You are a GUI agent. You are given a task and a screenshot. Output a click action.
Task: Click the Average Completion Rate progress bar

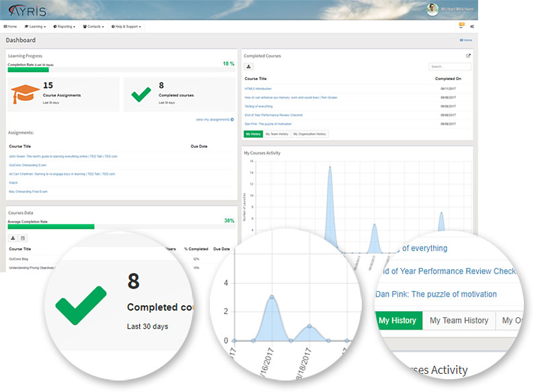click(x=122, y=227)
